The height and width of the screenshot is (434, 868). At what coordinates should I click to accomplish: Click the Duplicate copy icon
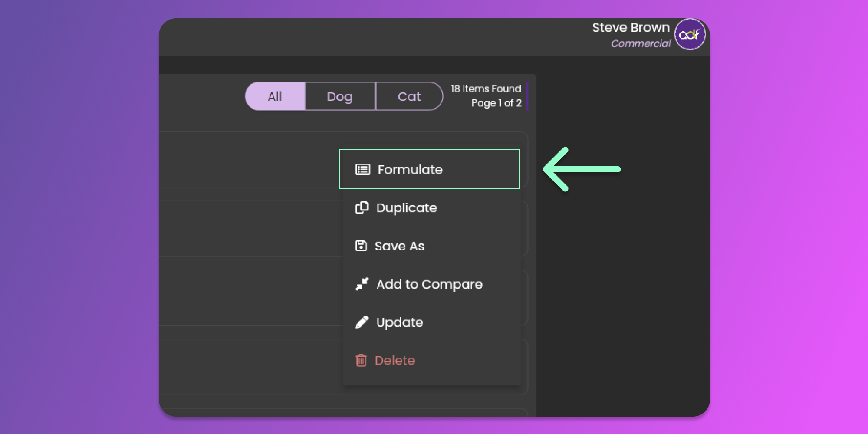[x=362, y=208]
